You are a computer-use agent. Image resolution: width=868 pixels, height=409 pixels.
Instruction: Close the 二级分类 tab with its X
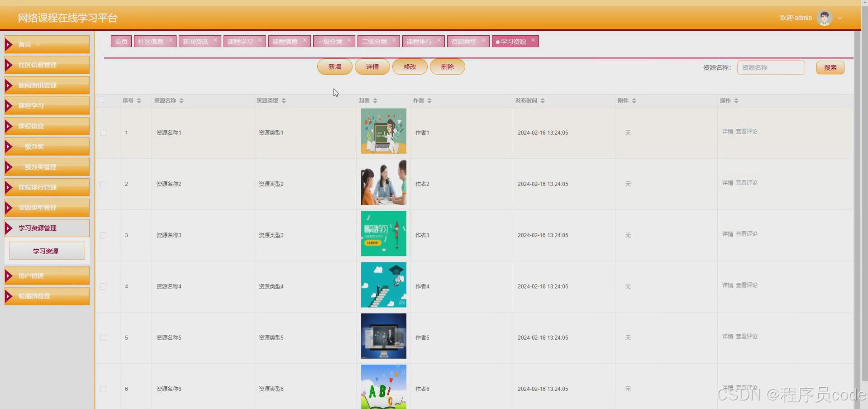coord(394,40)
